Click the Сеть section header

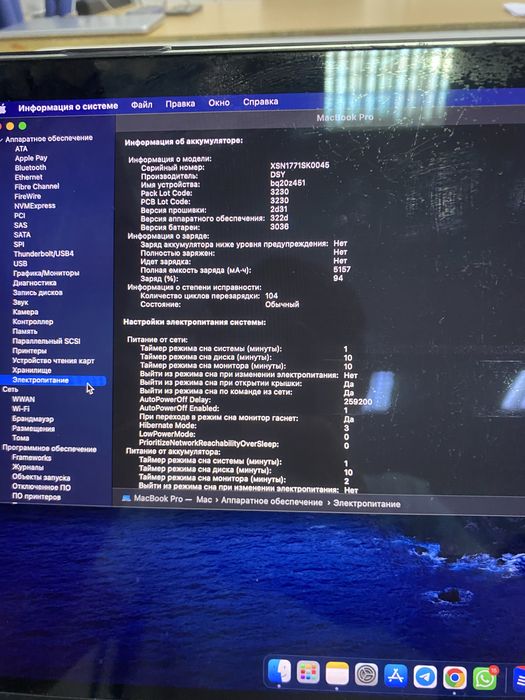[x=10, y=390]
